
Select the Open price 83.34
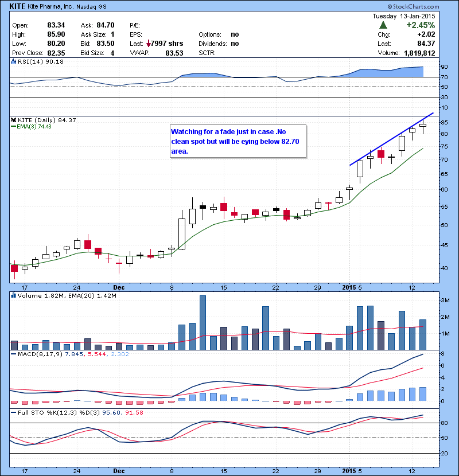click(56, 25)
